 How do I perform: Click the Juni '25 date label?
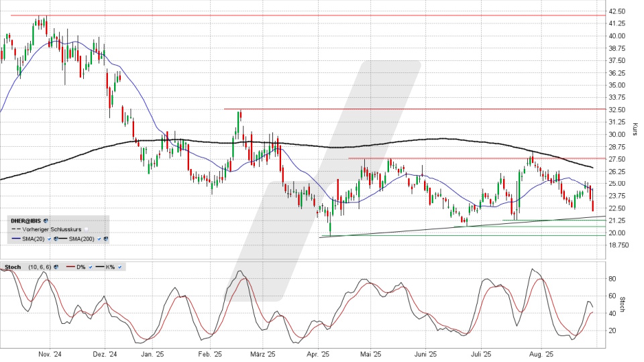(426, 354)
